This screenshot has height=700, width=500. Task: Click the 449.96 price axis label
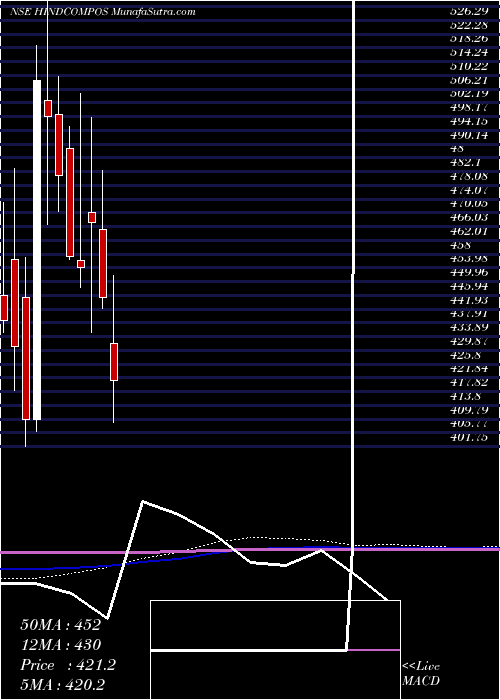tap(468, 272)
